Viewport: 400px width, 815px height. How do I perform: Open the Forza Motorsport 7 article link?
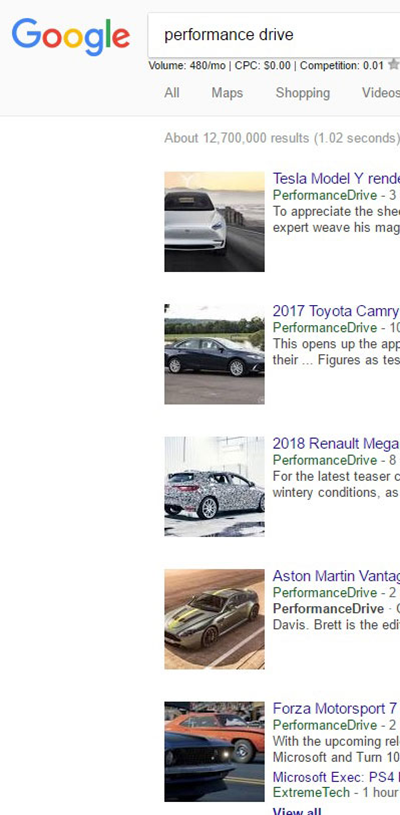tap(336, 709)
